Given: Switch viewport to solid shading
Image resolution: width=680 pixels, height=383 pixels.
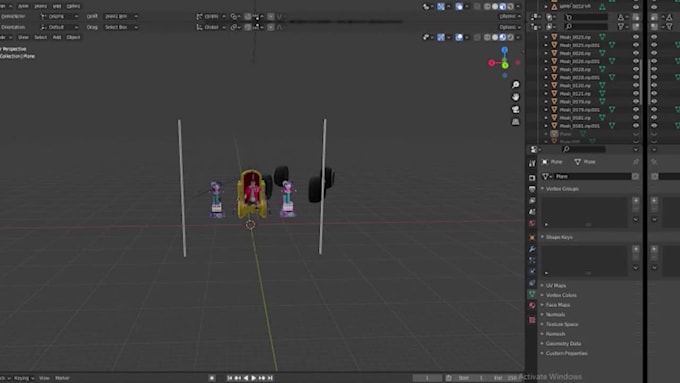Looking at the screenshot, I should point(495,37).
